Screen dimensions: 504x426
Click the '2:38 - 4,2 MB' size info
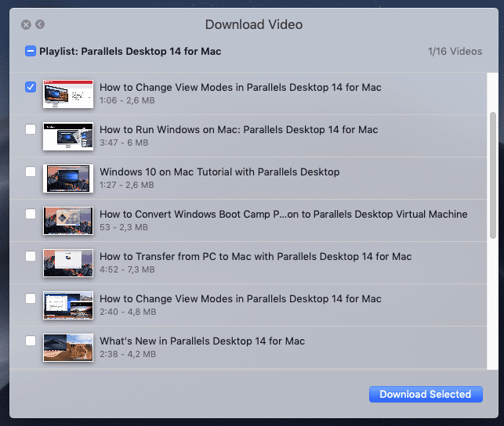128,354
